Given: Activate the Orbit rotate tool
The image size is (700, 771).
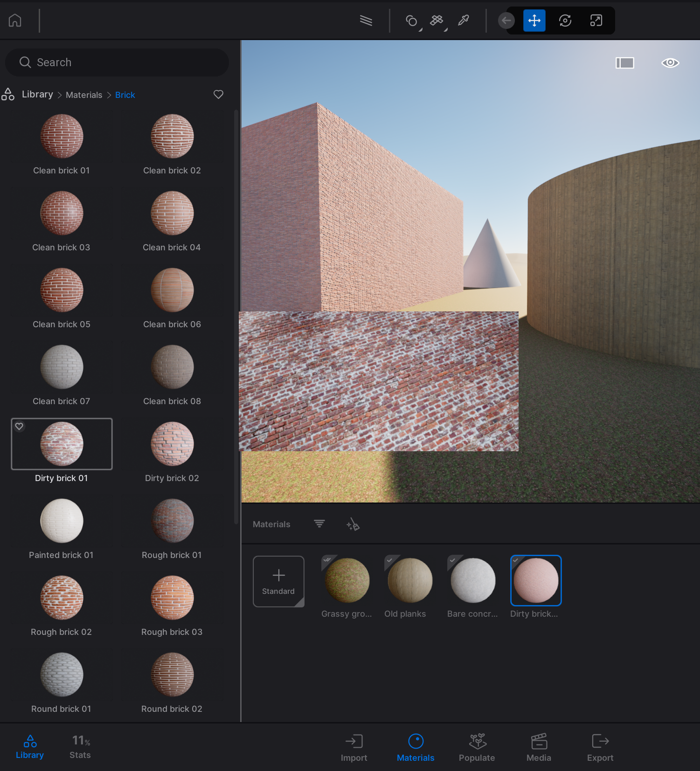Looking at the screenshot, I should tap(565, 21).
